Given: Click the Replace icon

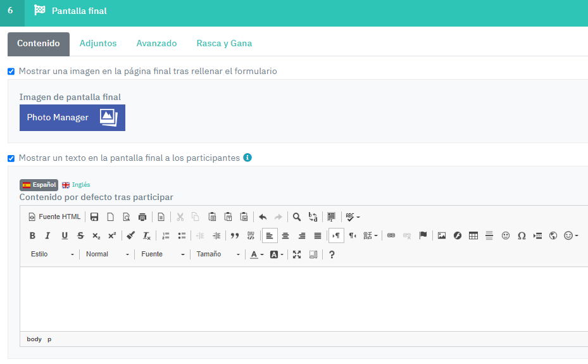Looking at the screenshot, I should 313,217.
